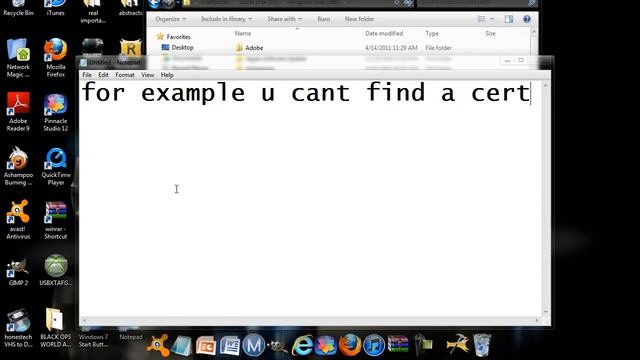Click the hammer tools icon in the dock
Image resolution: width=640 pixels, height=360 pixels.
pyautogui.click(x=458, y=344)
